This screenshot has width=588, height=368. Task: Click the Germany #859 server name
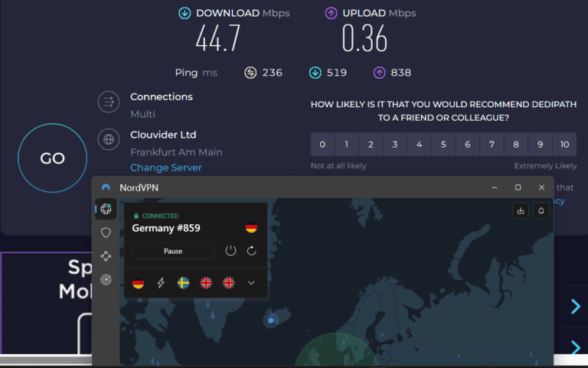point(166,228)
